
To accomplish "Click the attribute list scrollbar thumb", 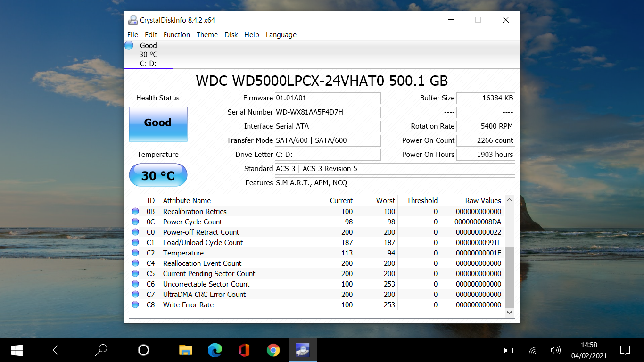I will [x=509, y=277].
